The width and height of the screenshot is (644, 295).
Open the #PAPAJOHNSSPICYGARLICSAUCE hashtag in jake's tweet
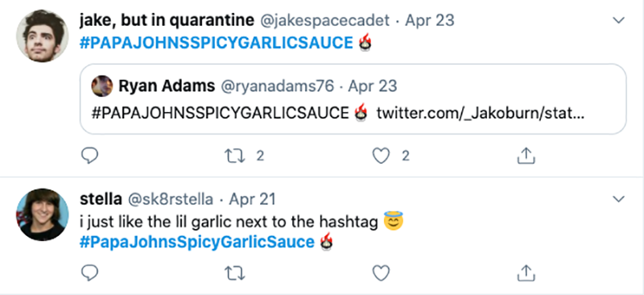click(x=216, y=43)
